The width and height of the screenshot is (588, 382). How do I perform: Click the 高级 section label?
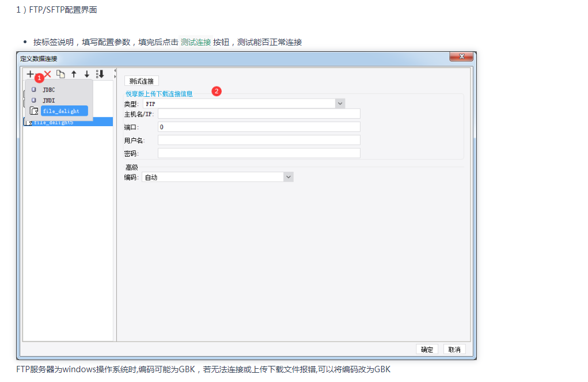[x=132, y=167]
